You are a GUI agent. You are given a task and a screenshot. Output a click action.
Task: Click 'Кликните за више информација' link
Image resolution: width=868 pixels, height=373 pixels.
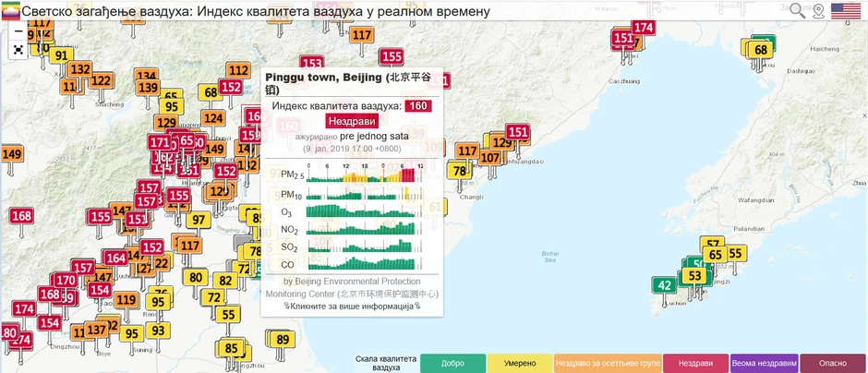[352, 306]
